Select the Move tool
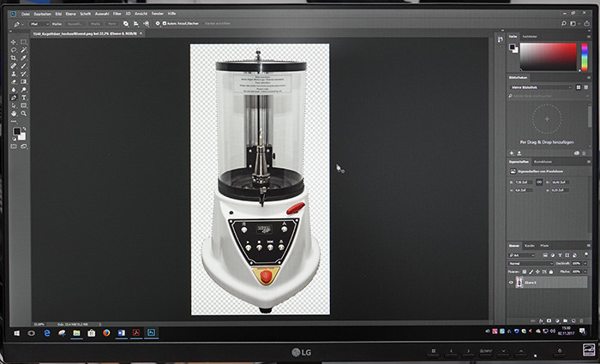The width and height of the screenshot is (600, 364). (15, 41)
